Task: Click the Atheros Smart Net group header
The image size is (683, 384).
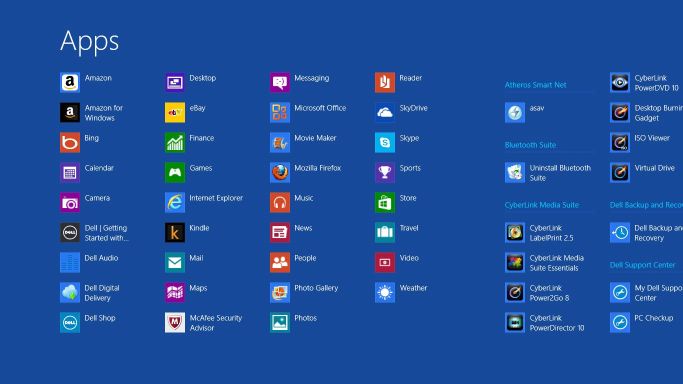Action: point(535,85)
